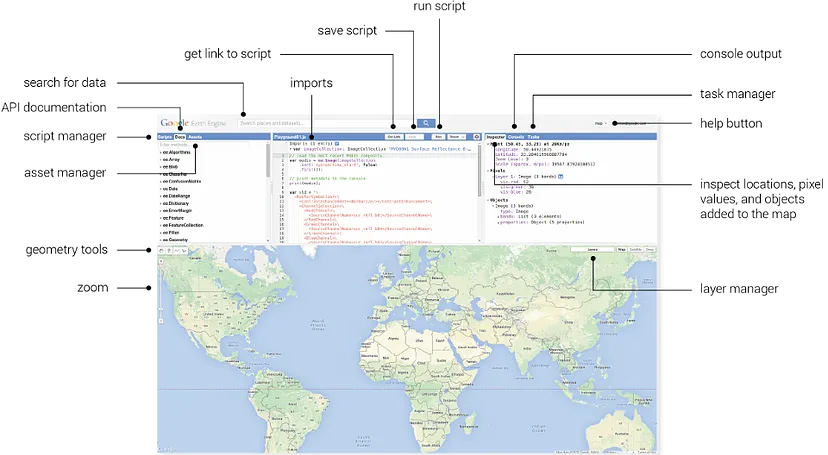Click the Google Earth Engine logo
This screenshot has width=828, height=455.
pyautogui.click(x=193, y=123)
